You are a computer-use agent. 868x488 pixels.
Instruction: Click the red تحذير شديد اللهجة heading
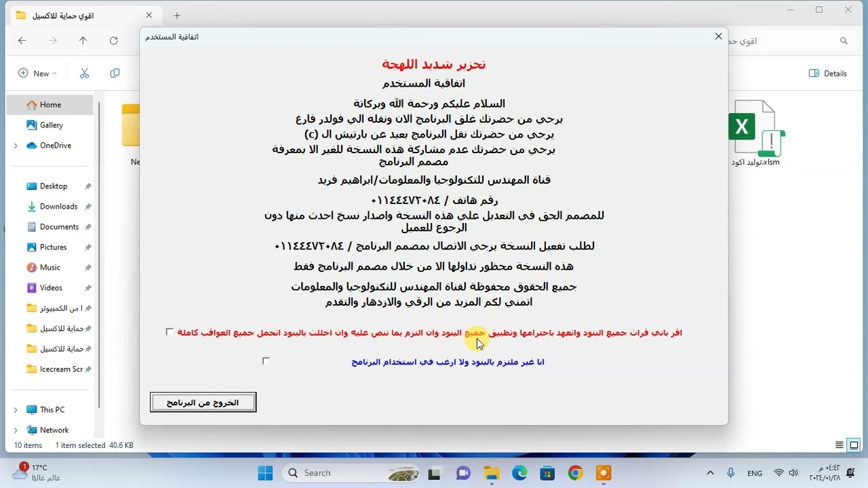pos(434,64)
